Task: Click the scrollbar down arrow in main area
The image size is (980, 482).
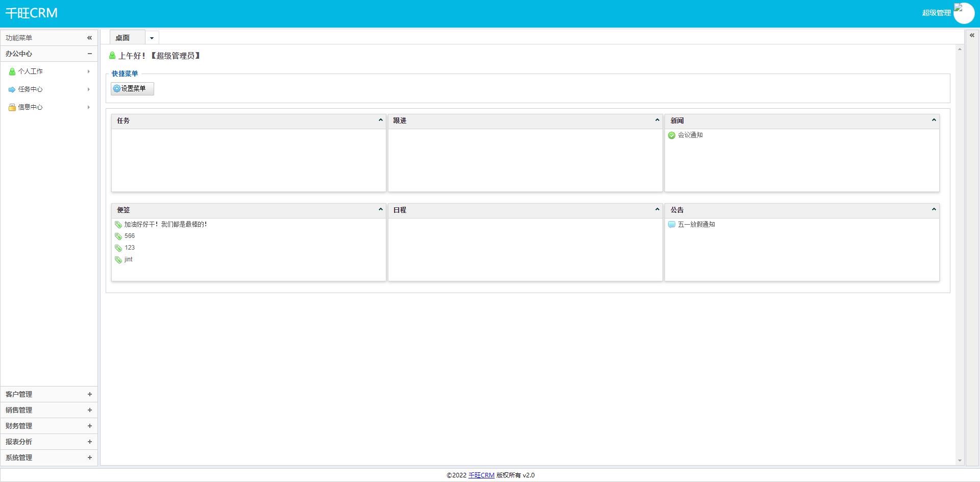Action: pos(960,461)
